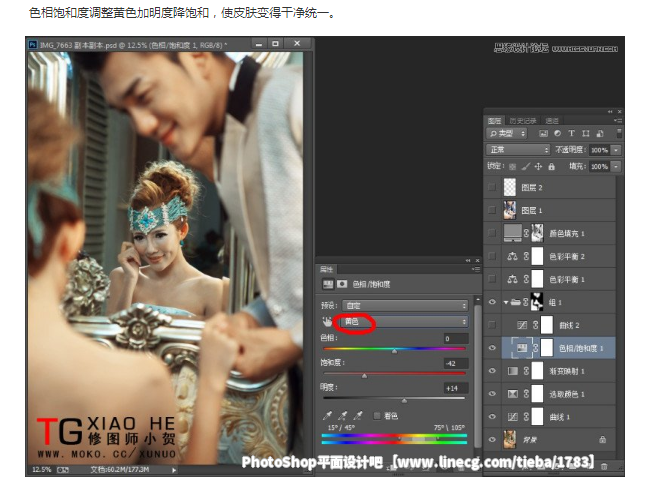Click the 背景 layer thumbnail

[x=509, y=440]
